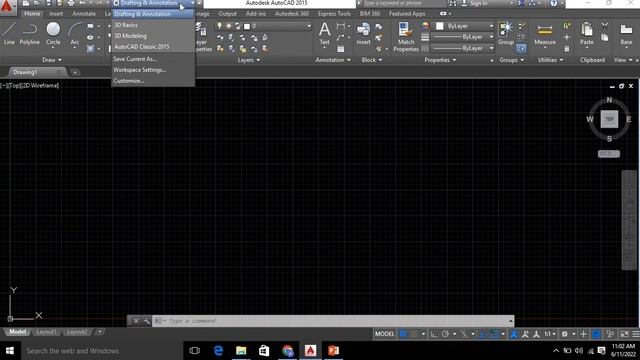The height and width of the screenshot is (360, 640).
Task: Close the command line with X icon
Action: [x=136, y=321]
